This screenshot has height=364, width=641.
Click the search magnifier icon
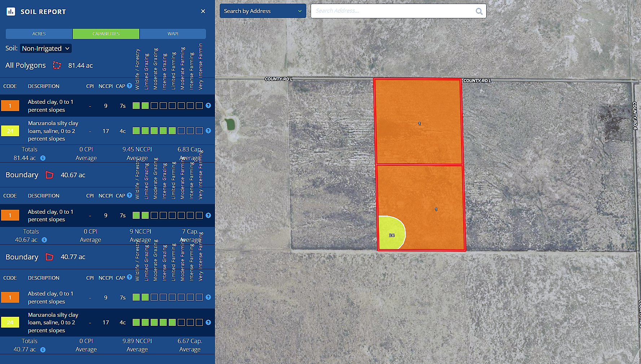[x=479, y=11]
